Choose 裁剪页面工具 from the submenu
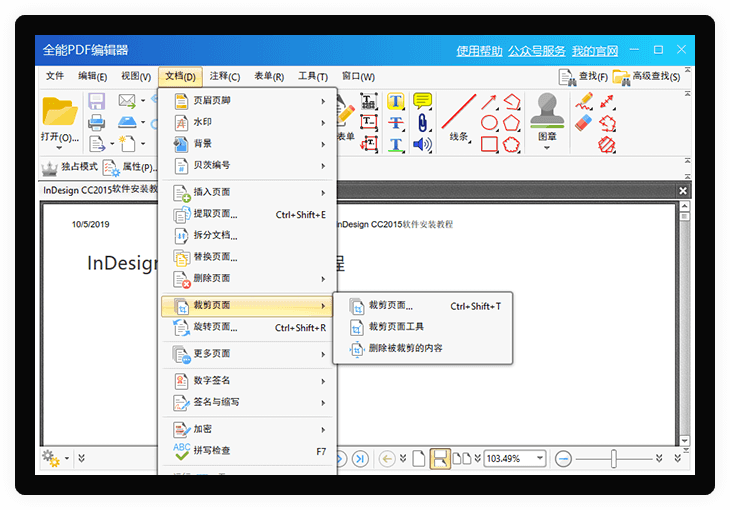This screenshot has height=510, width=730. point(396,327)
